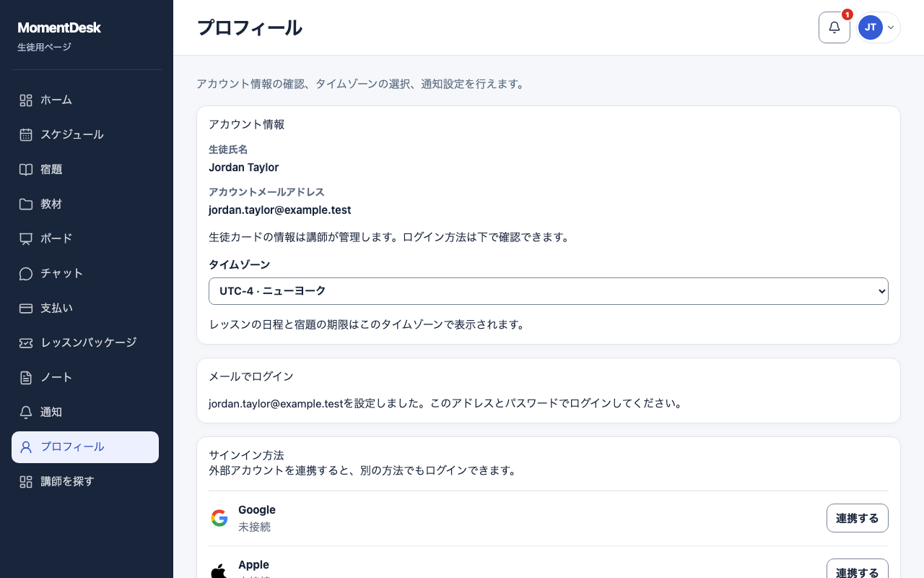
Task: Click the Notifications bell icon in sidebar
Action: tap(26, 413)
